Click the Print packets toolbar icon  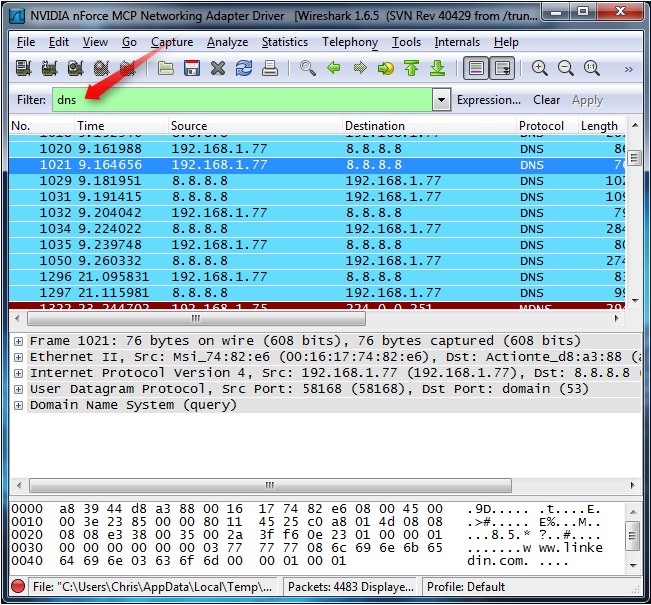coord(270,69)
